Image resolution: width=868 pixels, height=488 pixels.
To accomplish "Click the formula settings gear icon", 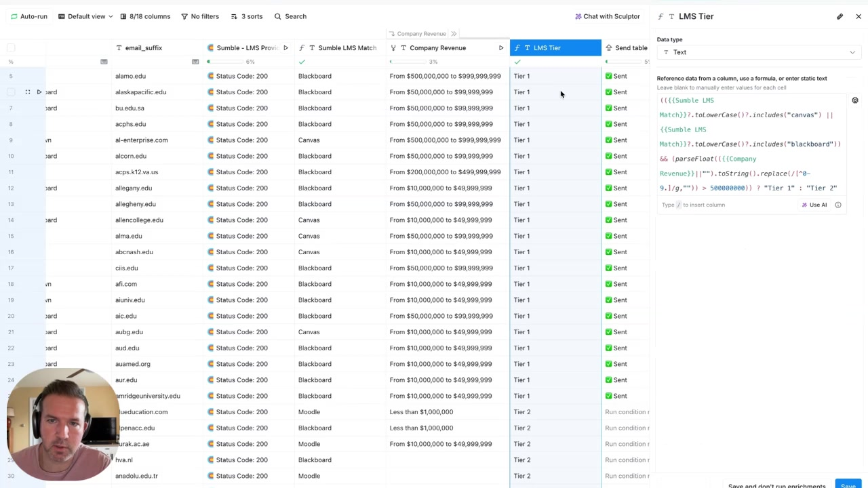I will pos(855,100).
